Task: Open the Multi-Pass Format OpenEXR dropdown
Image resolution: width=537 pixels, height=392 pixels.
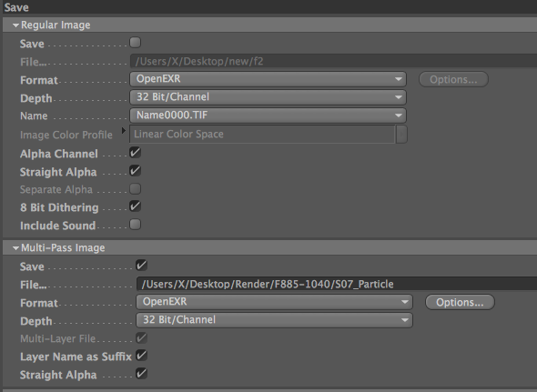Action: click(x=274, y=302)
